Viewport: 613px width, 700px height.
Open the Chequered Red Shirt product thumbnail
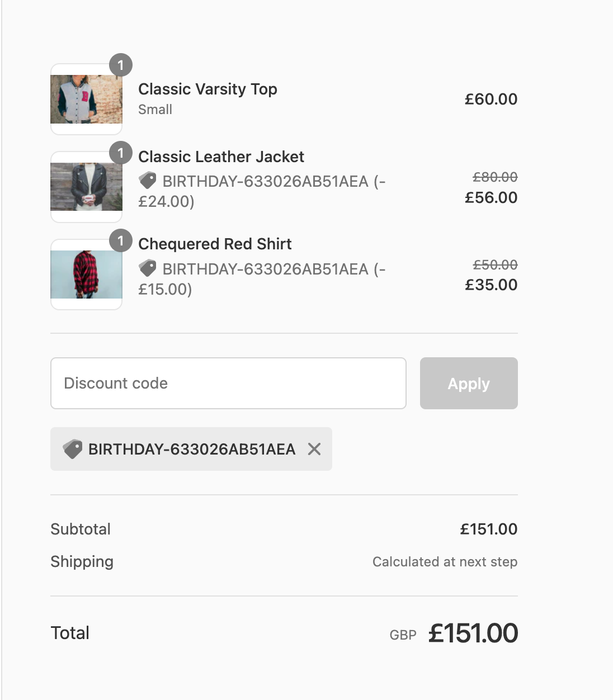click(86, 275)
